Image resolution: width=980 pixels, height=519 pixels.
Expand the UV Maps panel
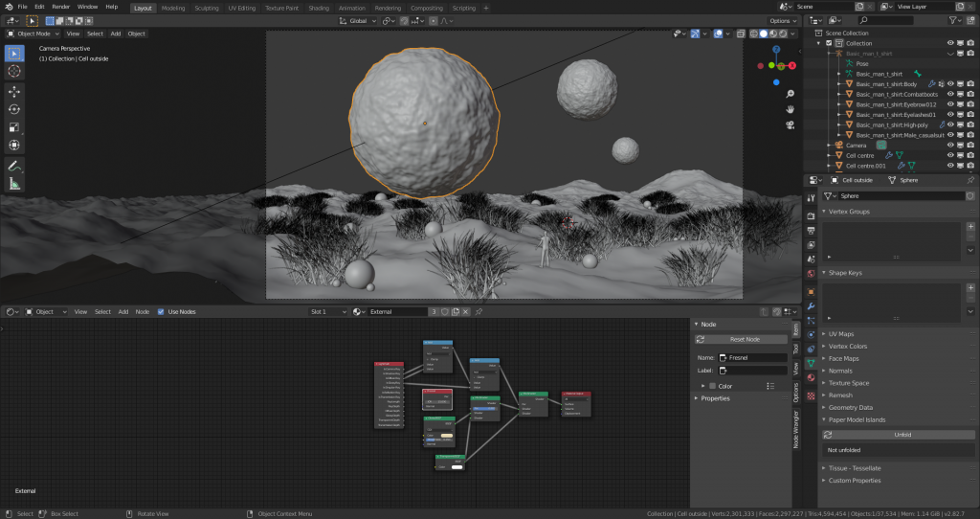824,334
